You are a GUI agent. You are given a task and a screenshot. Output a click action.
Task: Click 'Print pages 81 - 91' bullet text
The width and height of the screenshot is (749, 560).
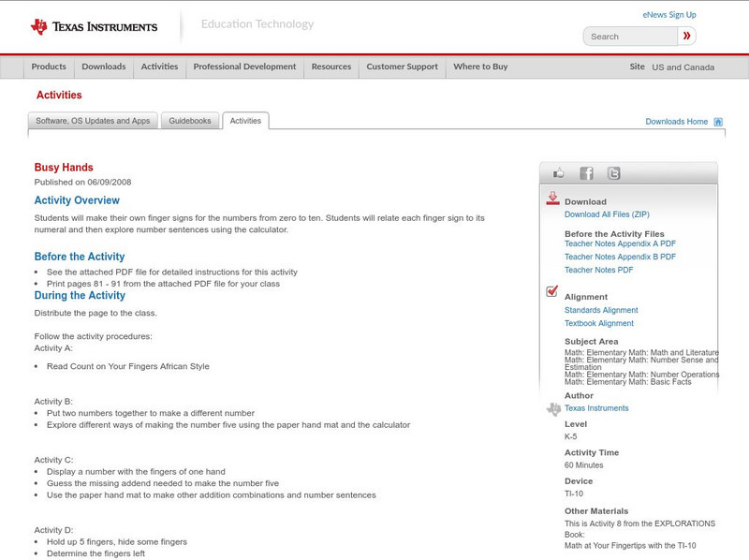(x=163, y=284)
